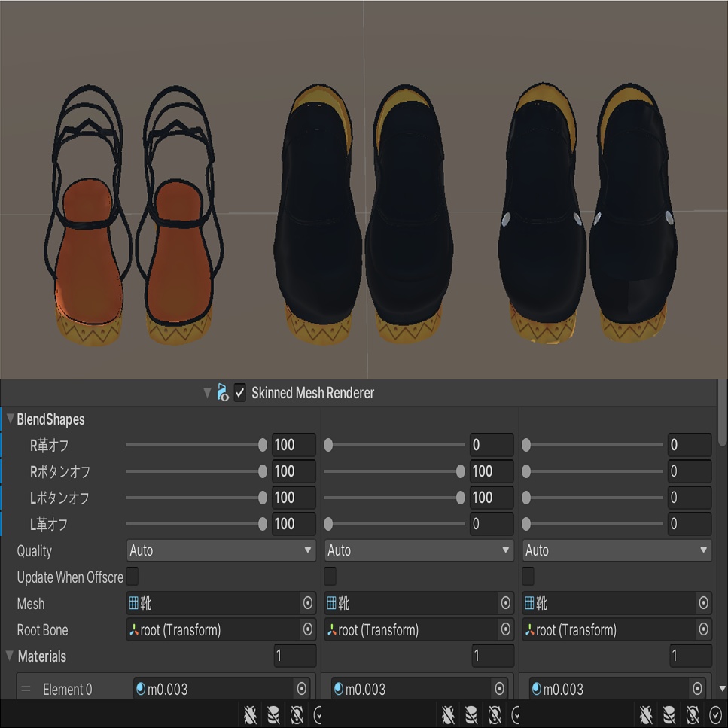728x728 pixels.
Task: Click the transform icon in the first column's root (Transform) field
Action: coord(134,629)
